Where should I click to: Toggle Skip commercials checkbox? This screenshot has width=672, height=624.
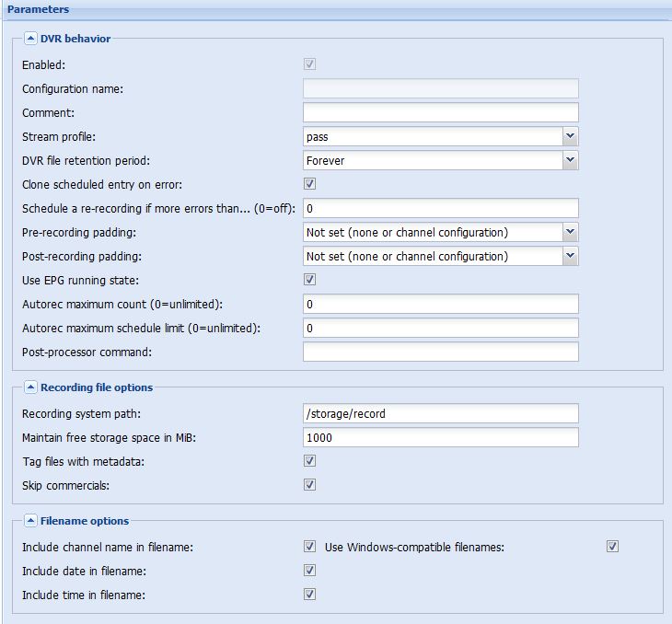[x=310, y=485]
